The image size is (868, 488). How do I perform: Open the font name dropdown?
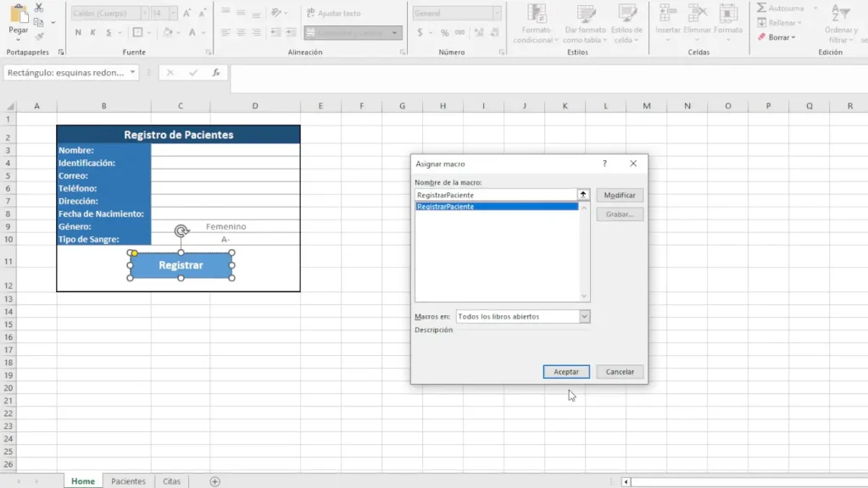[x=144, y=14]
